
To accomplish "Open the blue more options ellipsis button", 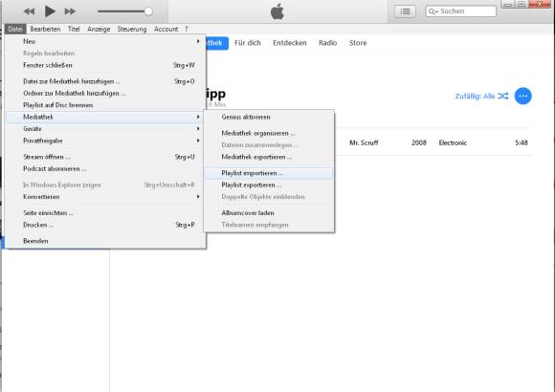I will click(x=522, y=96).
